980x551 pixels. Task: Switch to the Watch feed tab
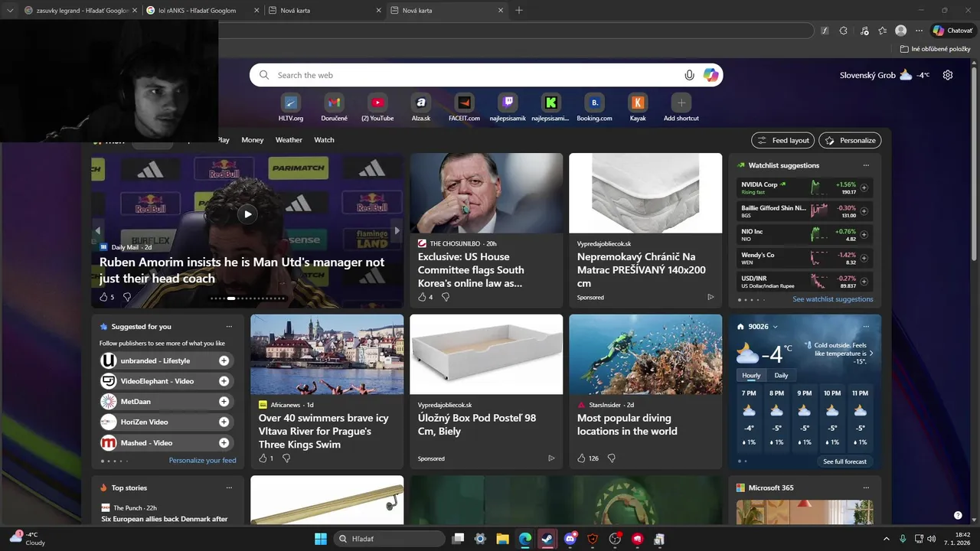[x=325, y=140]
